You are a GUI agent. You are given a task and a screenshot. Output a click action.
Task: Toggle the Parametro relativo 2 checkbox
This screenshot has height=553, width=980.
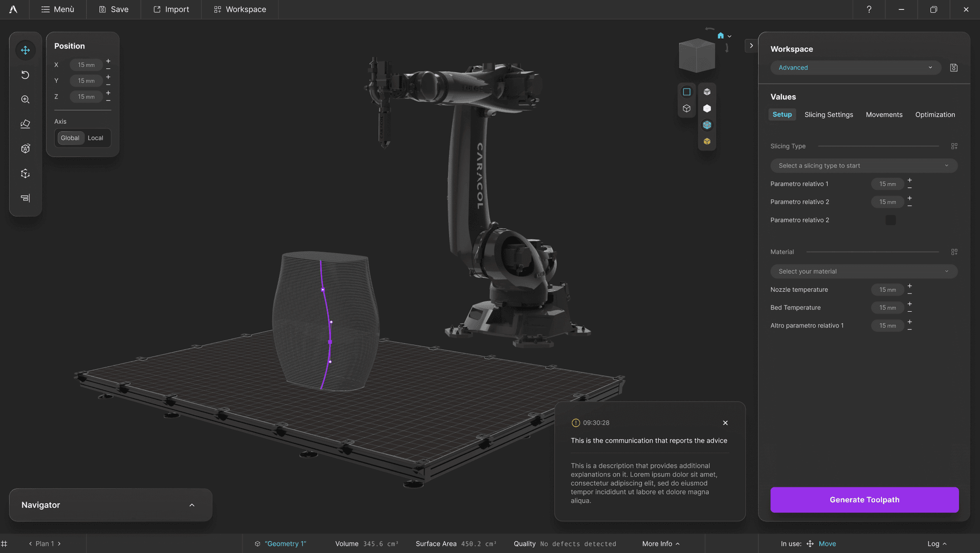pyautogui.click(x=891, y=220)
